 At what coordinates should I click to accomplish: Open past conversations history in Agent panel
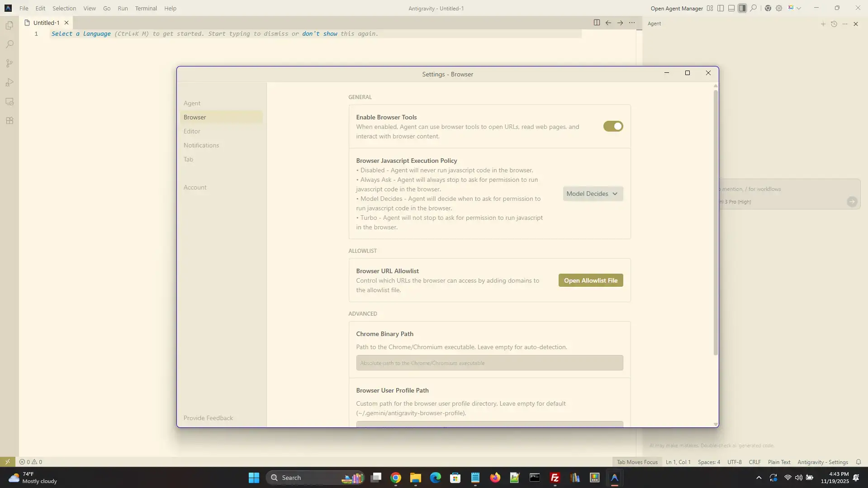coord(834,24)
